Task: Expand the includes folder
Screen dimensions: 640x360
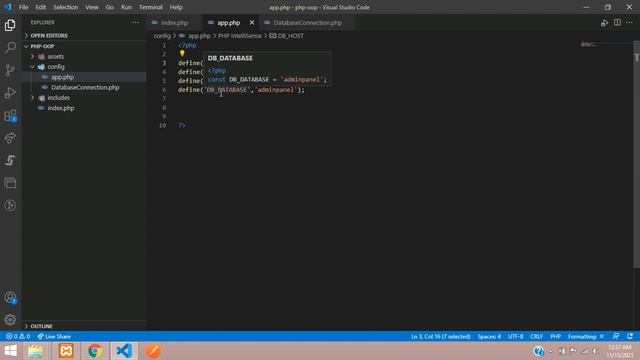Action: point(58,98)
